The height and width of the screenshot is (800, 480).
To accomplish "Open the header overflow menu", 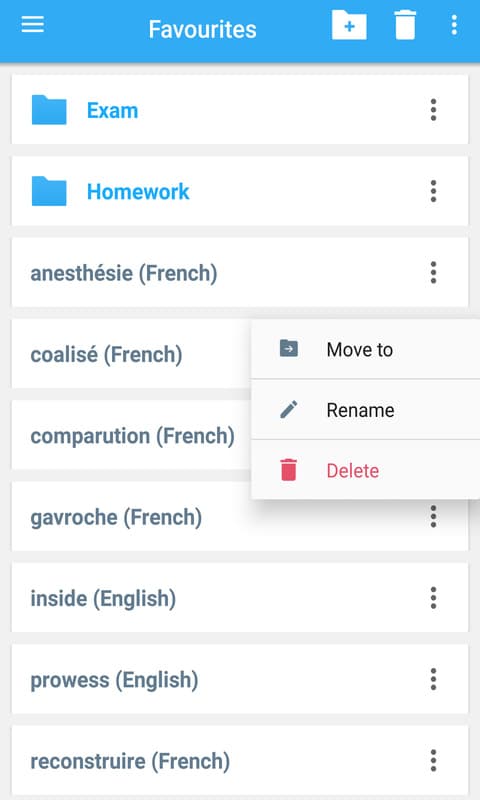I will click(454, 24).
